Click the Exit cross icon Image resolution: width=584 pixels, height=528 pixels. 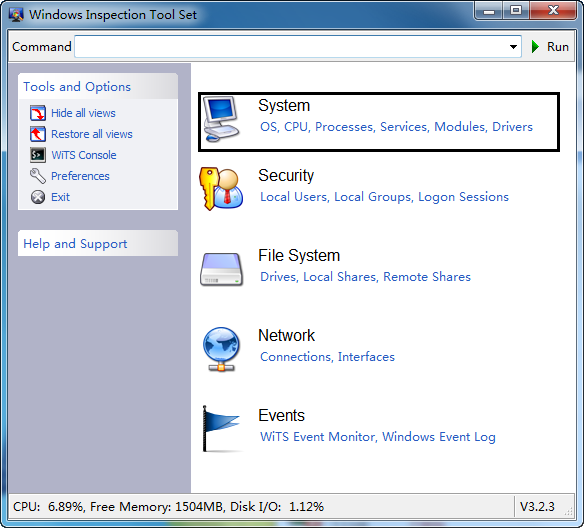38,197
